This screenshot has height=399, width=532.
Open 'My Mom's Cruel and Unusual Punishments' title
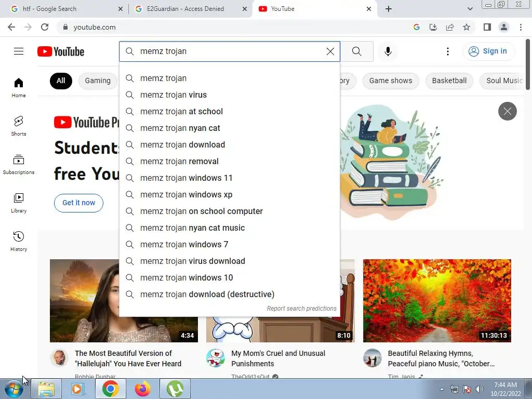pyautogui.click(x=278, y=358)
